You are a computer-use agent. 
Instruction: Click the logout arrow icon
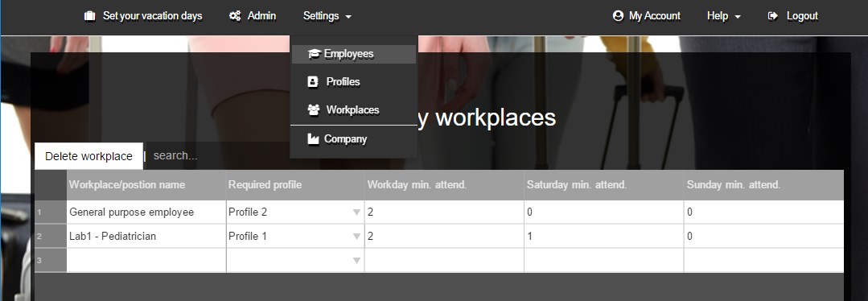click(773, 16)
